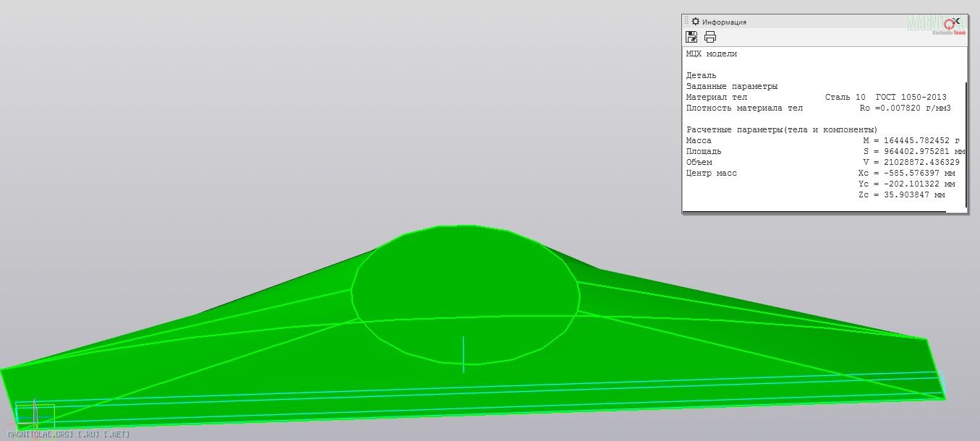Image resolution: width=980 pixels, height=441 pixels.
Task: Click the cyan vertical axis marker on model
Action: [x=464, y=354]
